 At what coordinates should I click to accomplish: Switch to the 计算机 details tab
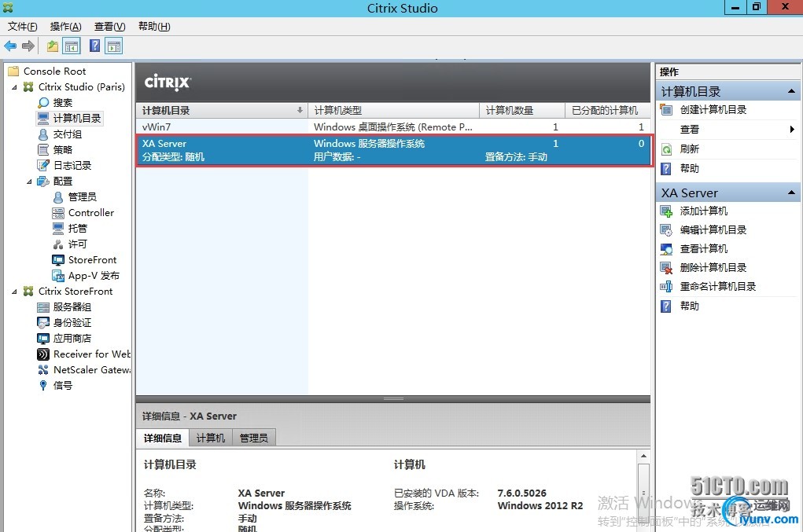(211, 438)
